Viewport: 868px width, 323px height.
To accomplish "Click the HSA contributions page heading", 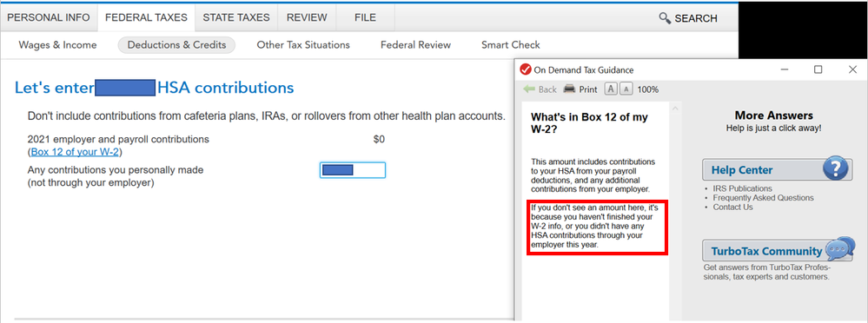I will point(154,88).
